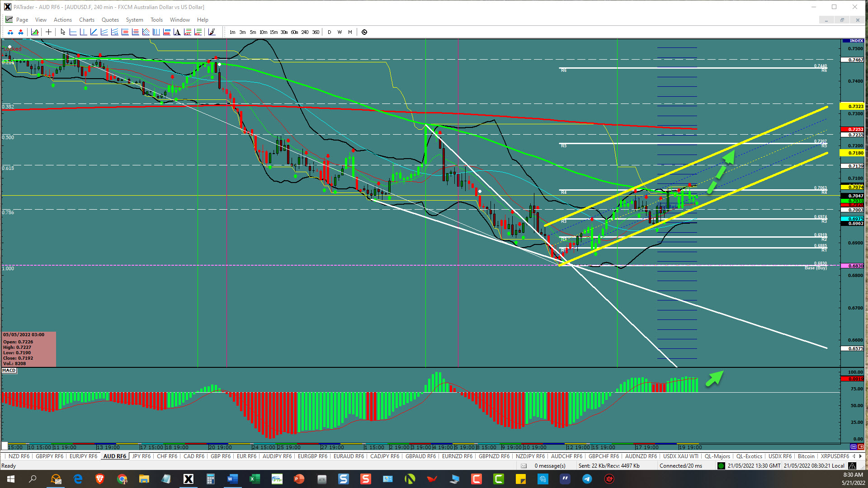Switch to 15m timeframe

pyautogui.click(x=274, y=32)
